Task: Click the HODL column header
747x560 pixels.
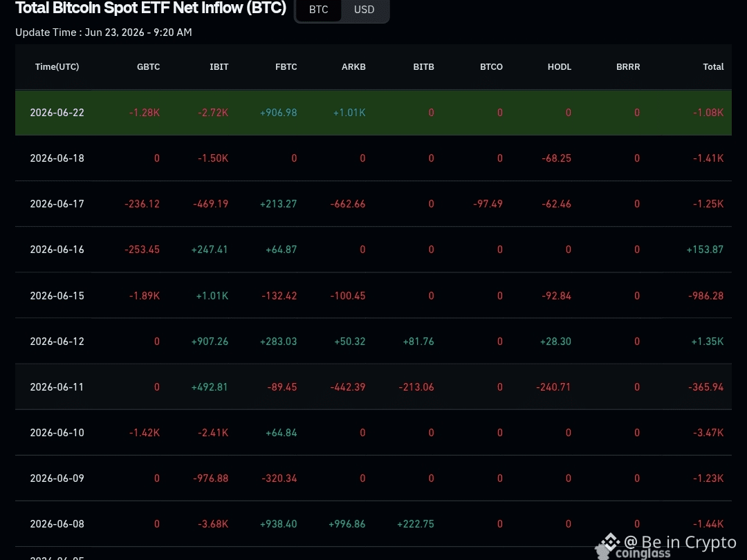Action: 560,66
